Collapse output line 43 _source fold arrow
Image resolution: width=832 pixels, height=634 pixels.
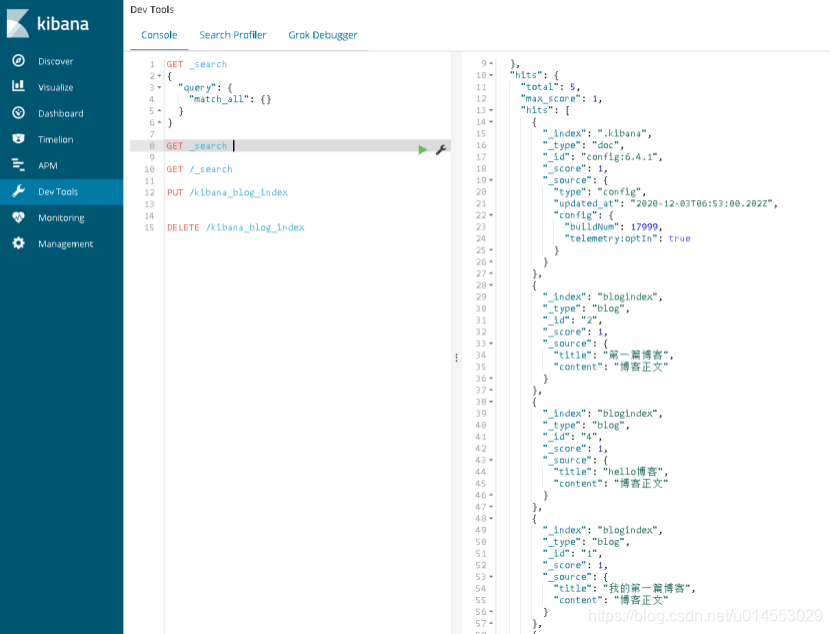[491, 461]
